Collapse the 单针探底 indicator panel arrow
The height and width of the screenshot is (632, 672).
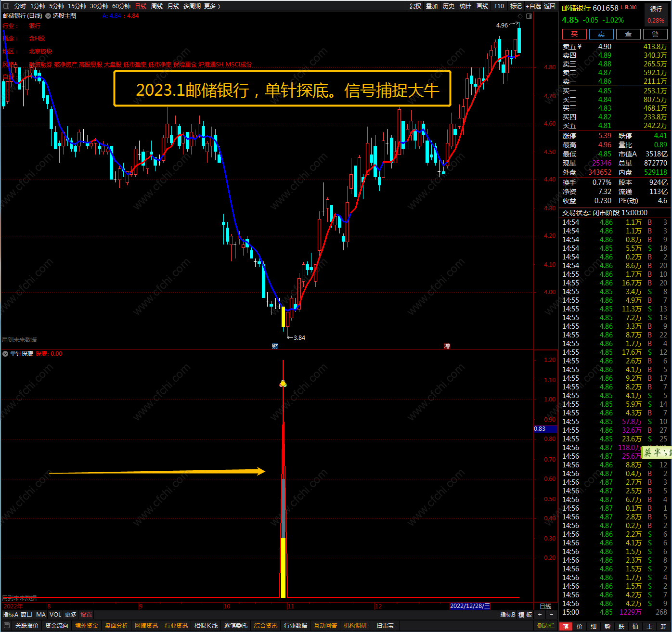[x=5, y=354]
